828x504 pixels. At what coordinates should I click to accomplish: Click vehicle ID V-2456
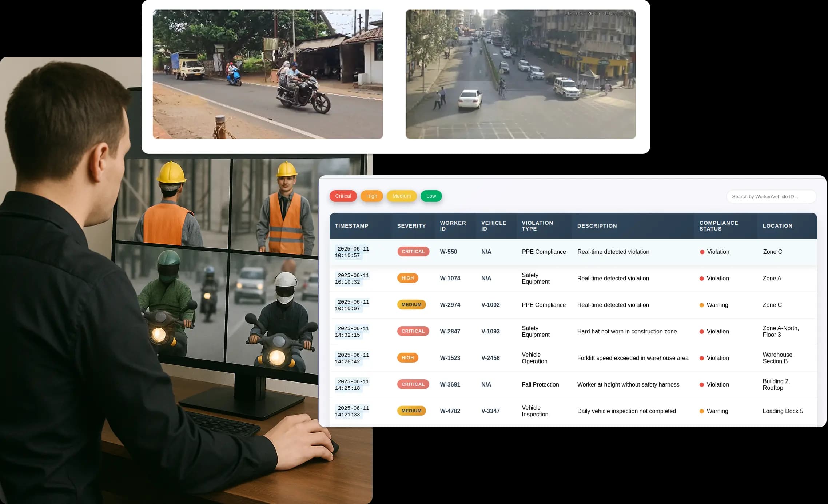point(490,358)
